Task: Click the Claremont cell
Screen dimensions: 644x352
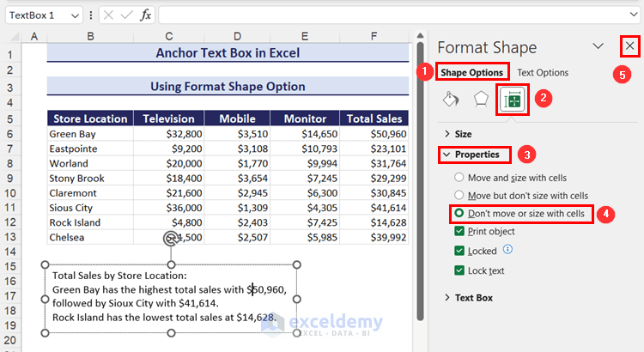Action: click(90, 193)
